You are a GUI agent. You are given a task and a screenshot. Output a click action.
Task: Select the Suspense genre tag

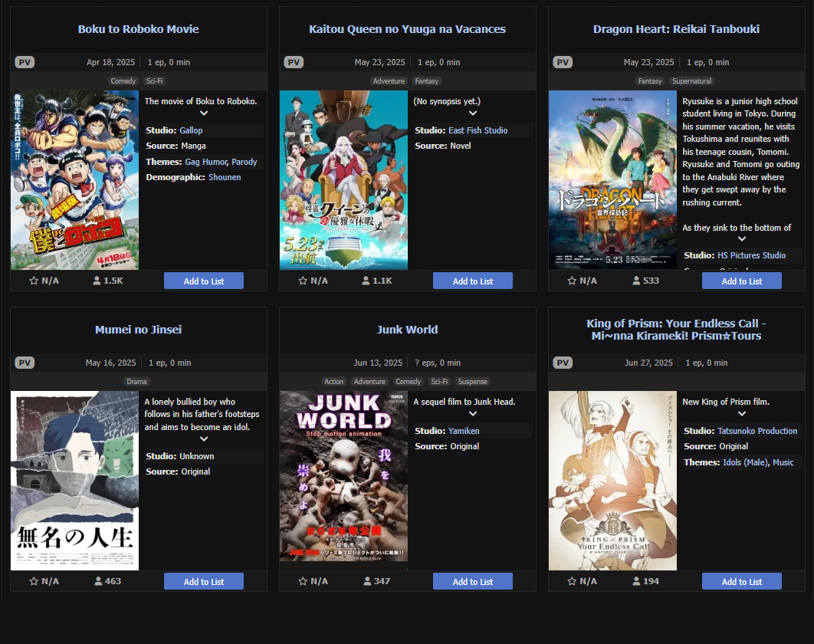point(472,382)
